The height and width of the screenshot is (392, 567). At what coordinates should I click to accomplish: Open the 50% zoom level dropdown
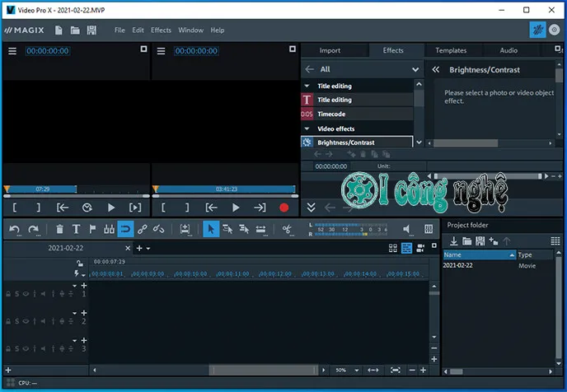tap(357, 371)
